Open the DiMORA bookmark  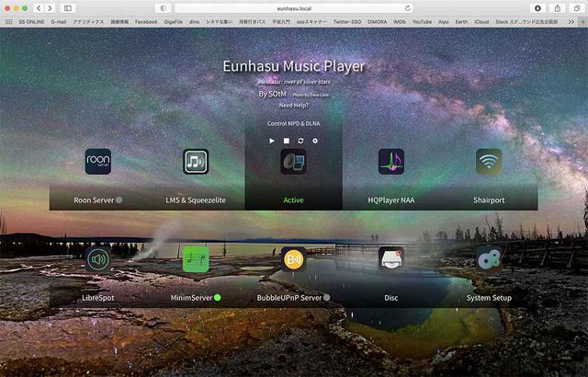378,22
